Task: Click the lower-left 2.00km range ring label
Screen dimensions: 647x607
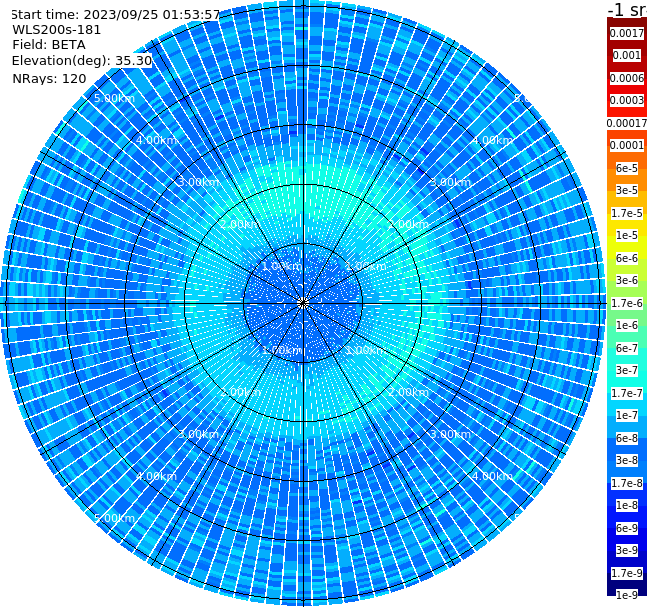Action: [240, 392]
